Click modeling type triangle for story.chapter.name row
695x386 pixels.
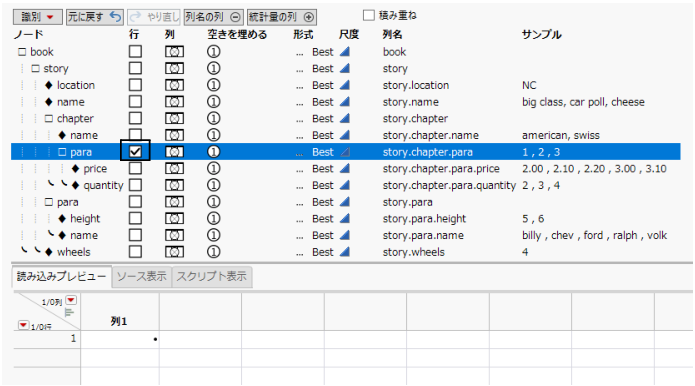click(344, 135)
